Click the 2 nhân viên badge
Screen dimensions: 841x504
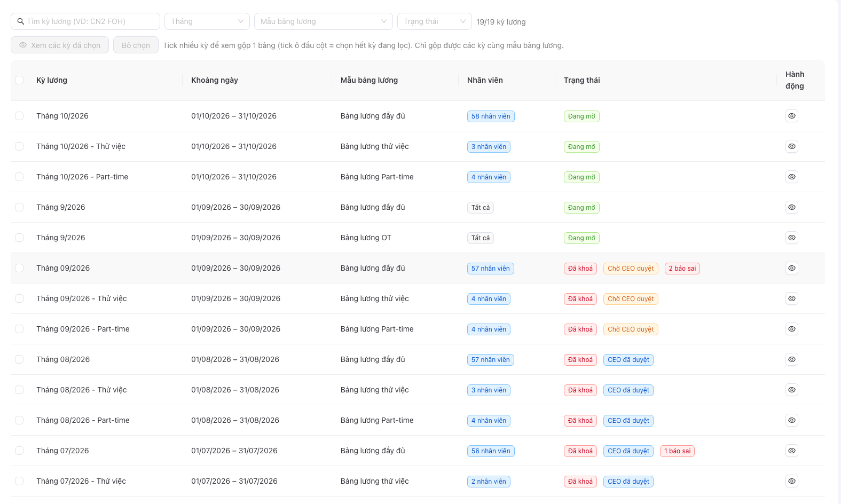(489, 482)
